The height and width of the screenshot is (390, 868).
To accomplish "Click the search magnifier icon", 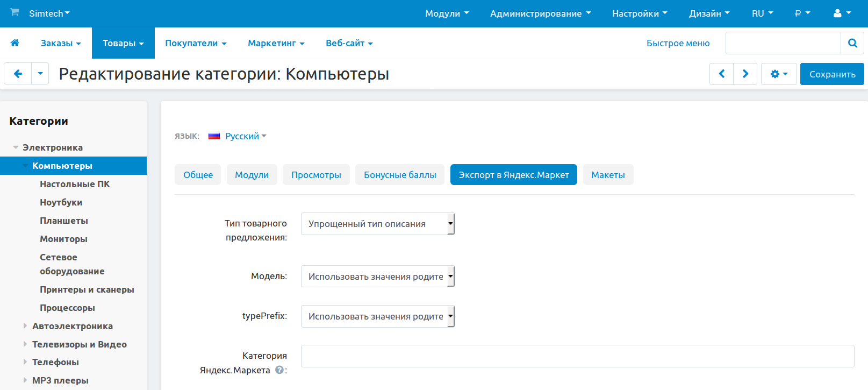I will [852, 43].
